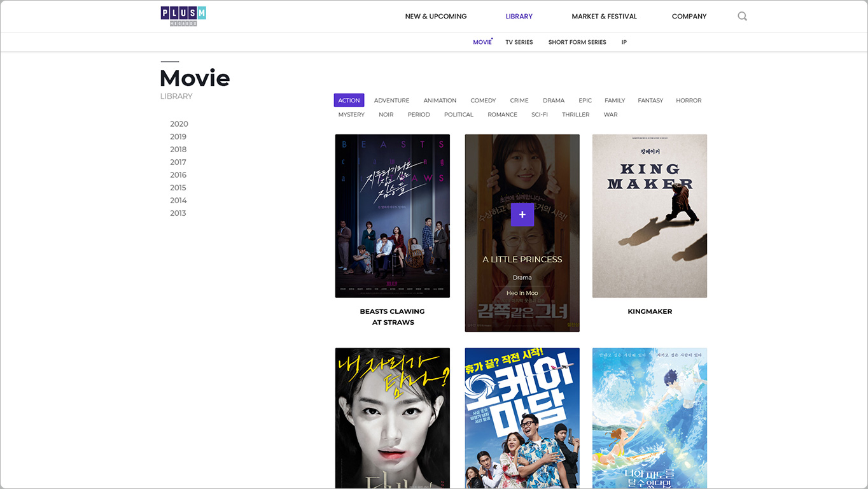This screenshot has height=489, width=868.
Task: Select year 2020 in sidebar
Action: pos(179,124)
